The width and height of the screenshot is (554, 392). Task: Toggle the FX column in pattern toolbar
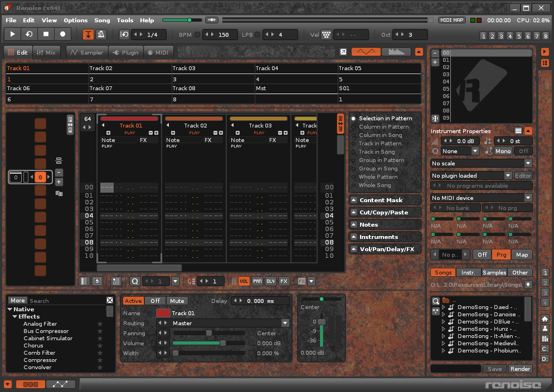tap(284, 281)
